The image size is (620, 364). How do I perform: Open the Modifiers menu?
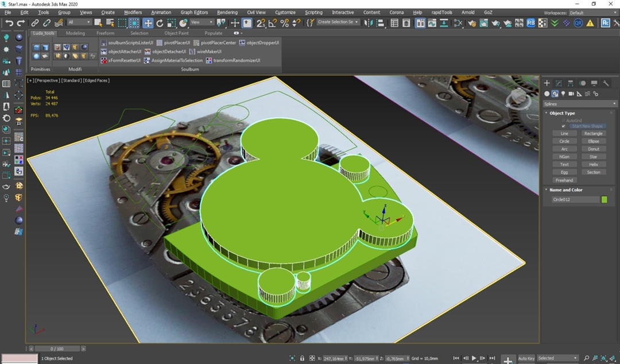133,12
